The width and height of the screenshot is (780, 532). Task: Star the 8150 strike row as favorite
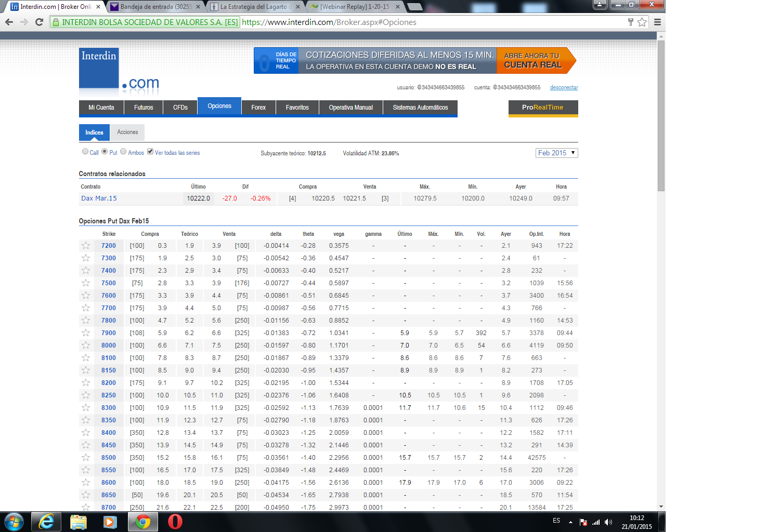[86, 370]
